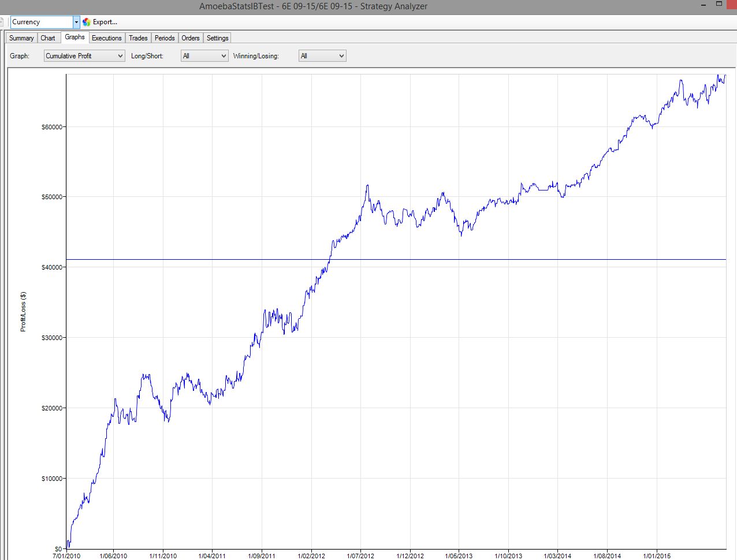Click the $20000 y-axis label

tap(51, 409)
